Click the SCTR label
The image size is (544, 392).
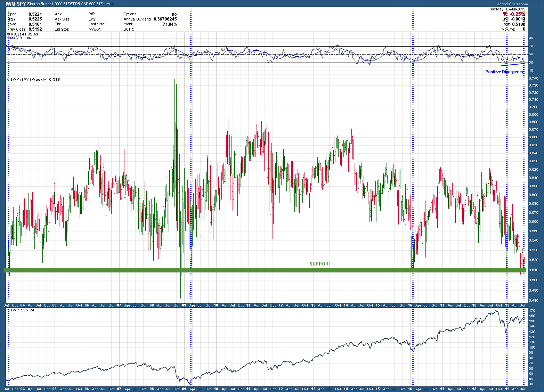[129, 29]
